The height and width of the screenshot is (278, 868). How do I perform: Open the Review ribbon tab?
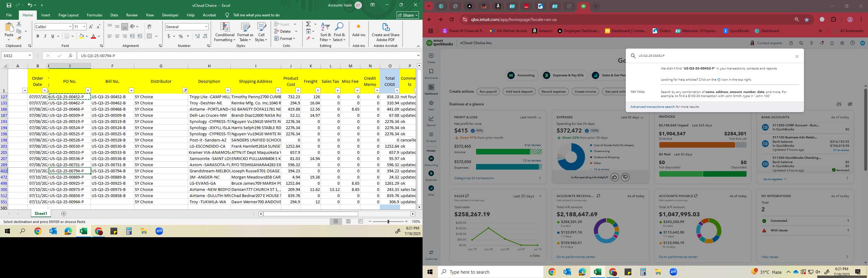(x=132, y=15)
